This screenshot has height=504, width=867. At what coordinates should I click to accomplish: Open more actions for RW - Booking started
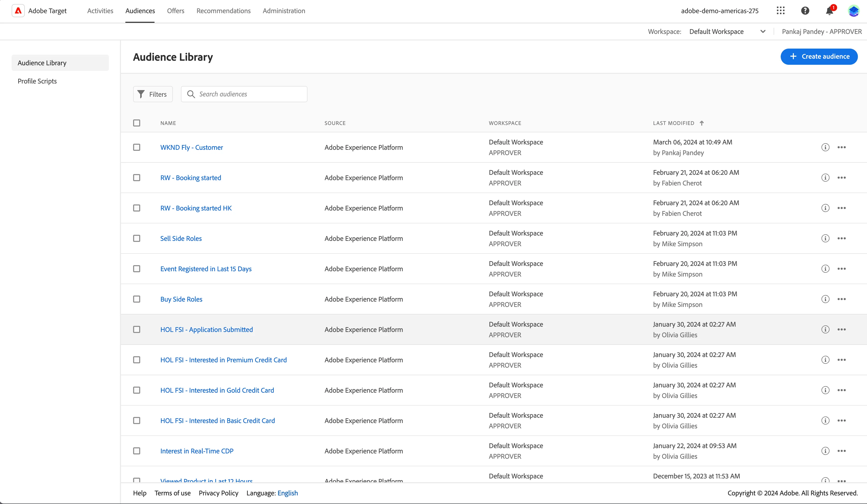point(841,178)
